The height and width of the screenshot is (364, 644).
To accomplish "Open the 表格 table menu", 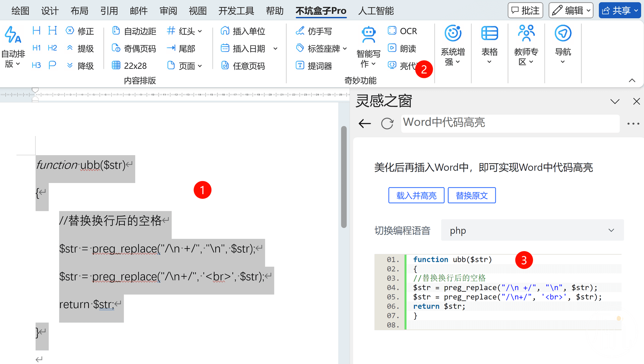I will [489, 45].
